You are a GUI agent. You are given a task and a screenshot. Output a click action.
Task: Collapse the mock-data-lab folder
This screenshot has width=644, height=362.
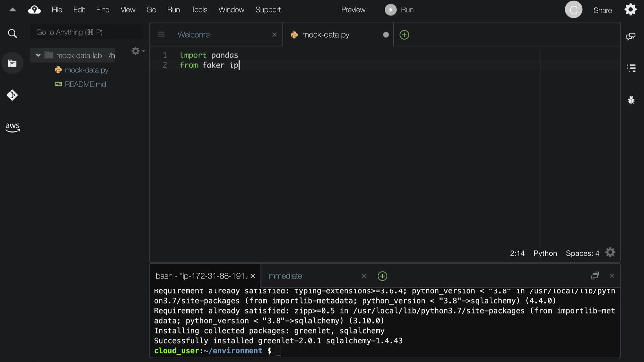pyautogui.click(x=38, y=55)
